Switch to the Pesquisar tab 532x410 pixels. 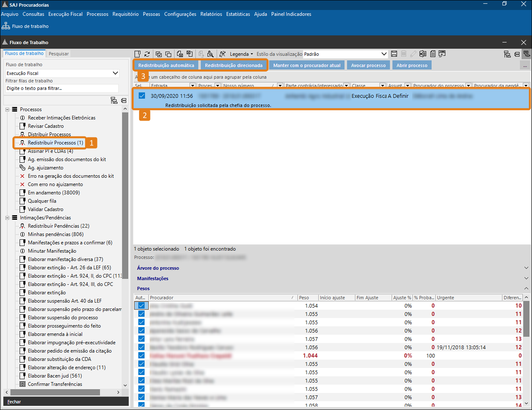click(x=59, y=54)
